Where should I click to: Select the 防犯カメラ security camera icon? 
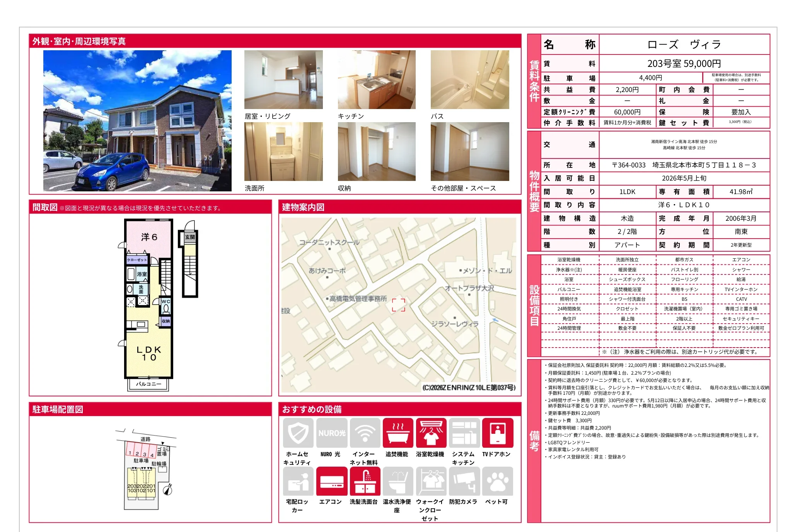coord(464,481)
